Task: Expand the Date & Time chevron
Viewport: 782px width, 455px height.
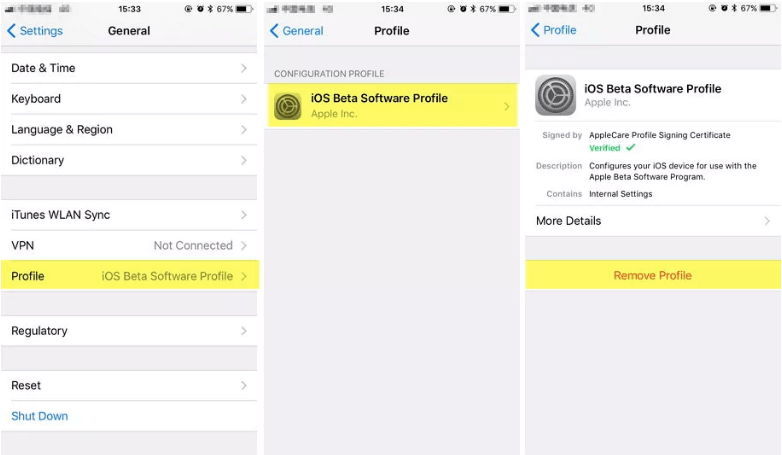Action: coord(244,68)
